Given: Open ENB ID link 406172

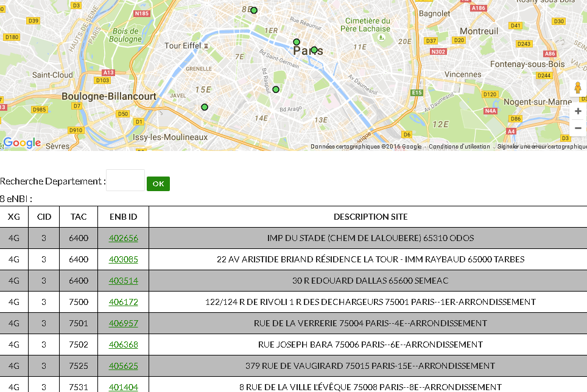Looking at the screenshot, I should pyautogui.click(x=124, y=302).
